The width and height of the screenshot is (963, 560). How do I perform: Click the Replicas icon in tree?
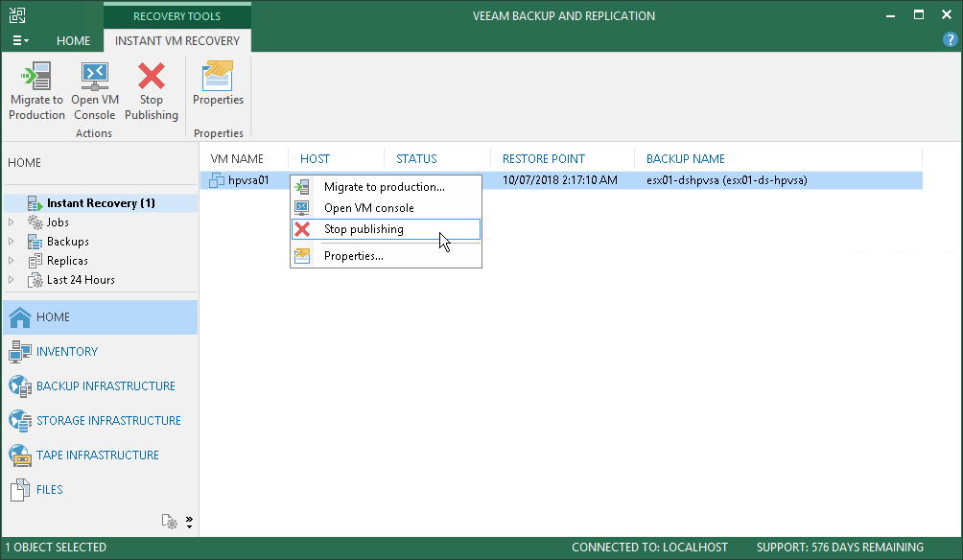(x=35, y=261)
